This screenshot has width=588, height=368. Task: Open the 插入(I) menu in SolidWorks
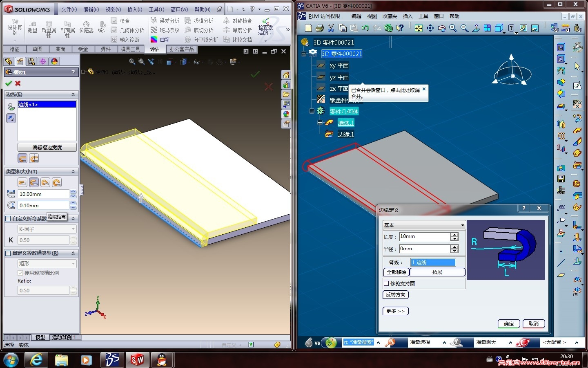135,9
